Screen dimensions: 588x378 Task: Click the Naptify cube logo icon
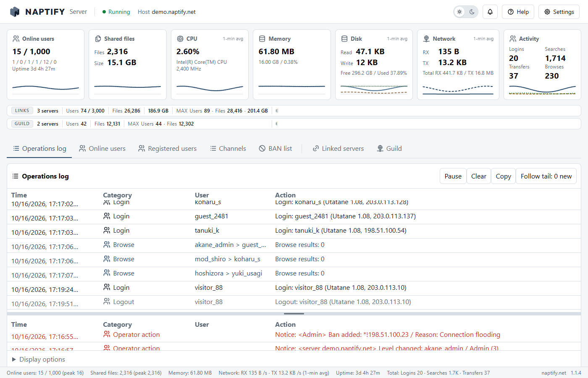[x=15, y=12]
